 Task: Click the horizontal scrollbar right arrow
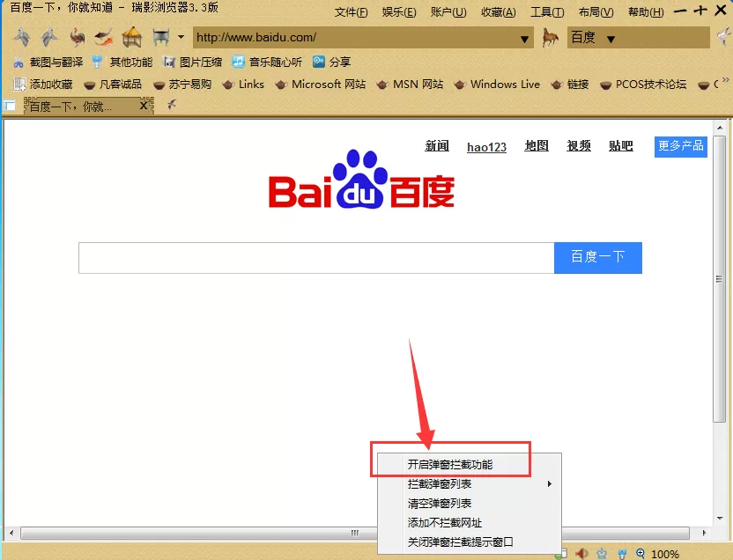click(x=704, y=533)
